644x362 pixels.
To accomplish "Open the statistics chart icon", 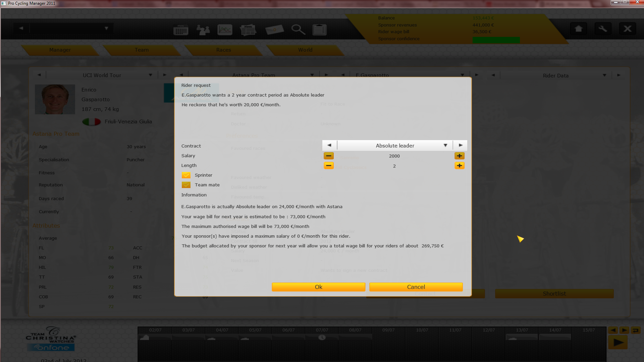I will pos(225,30).
